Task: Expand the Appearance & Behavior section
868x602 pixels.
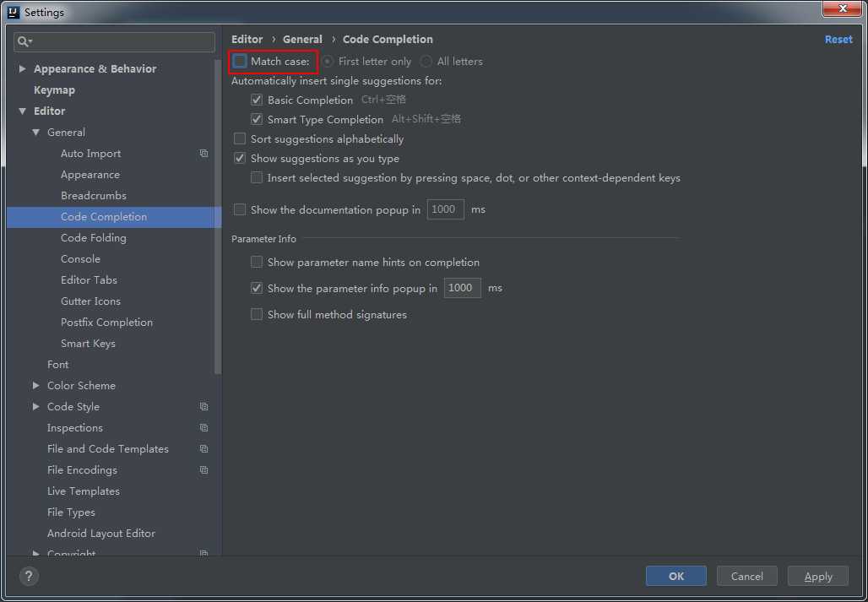Action: 23,68
